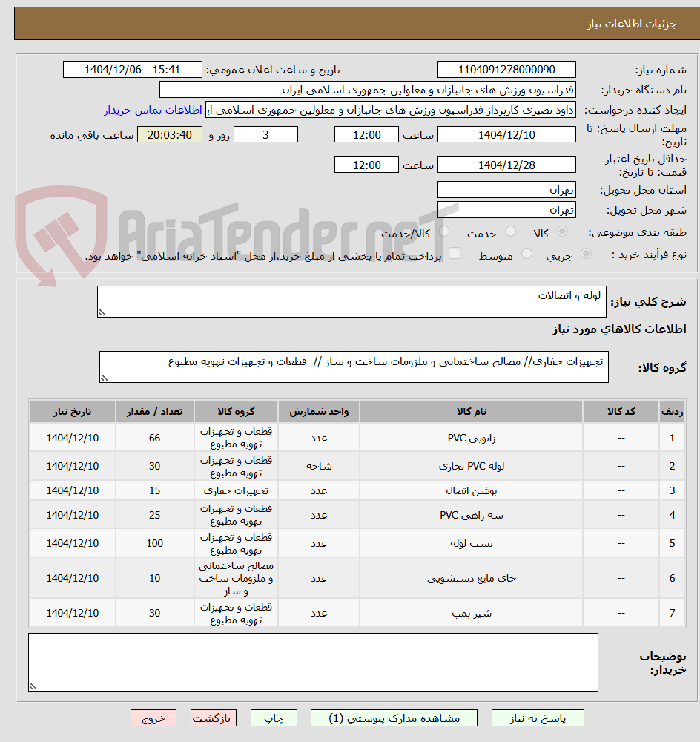Click the کد کالا column header
The width and height of the screenshot is (700, 742).
[x=621, y=411]
